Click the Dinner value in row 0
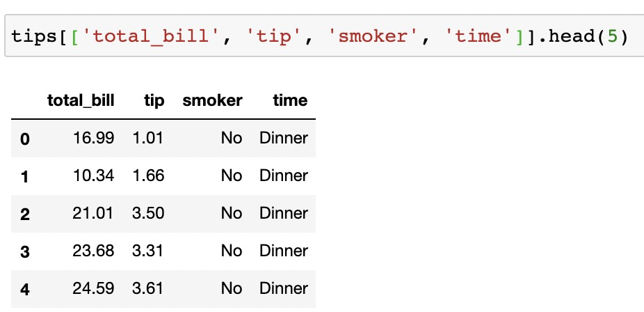Screen dimensions: 644x312 coord(283,138)
